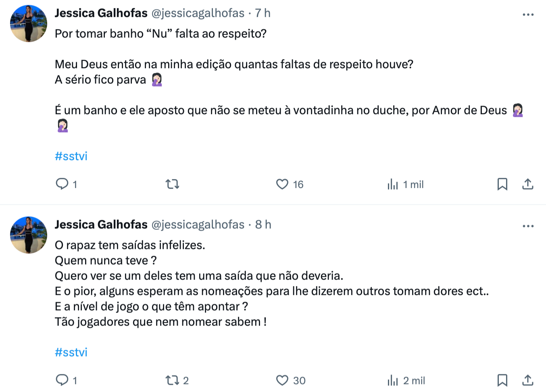This screenshot has width=546, height=392.
Task: Like the tweet with 30 likes
Action: coord(282,380)
